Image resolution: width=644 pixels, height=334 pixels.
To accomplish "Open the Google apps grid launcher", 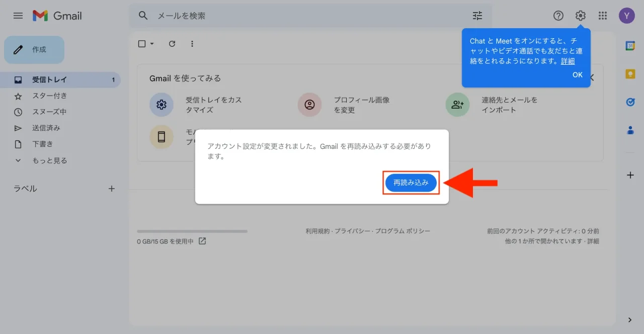I will (602, 16).
